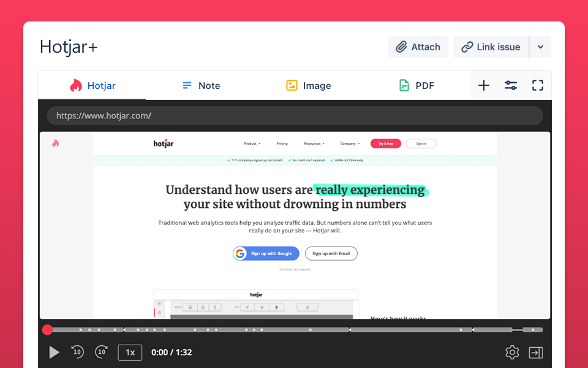Click the red playhead on the timeline
Image resolution: width=588 pixels, height=368 pixels.
(x=47, y=330)
